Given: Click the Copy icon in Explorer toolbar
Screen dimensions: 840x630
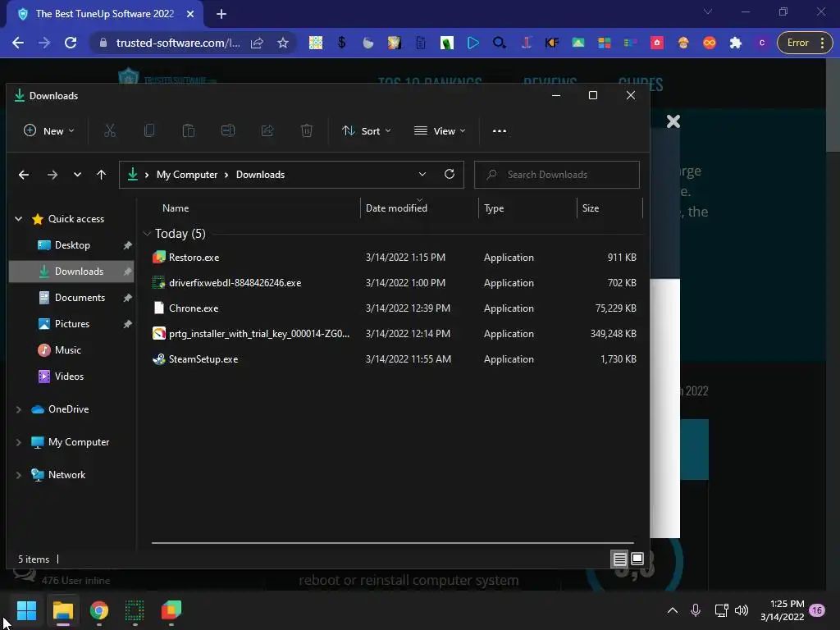Looking at the screenshot, I should (149, 130).
